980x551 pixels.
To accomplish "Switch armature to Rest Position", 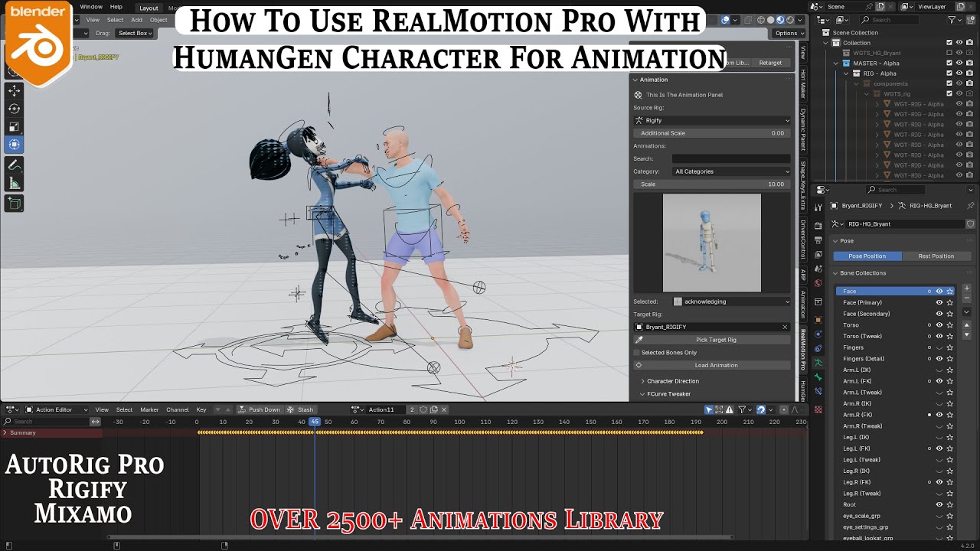I will 936,256.
